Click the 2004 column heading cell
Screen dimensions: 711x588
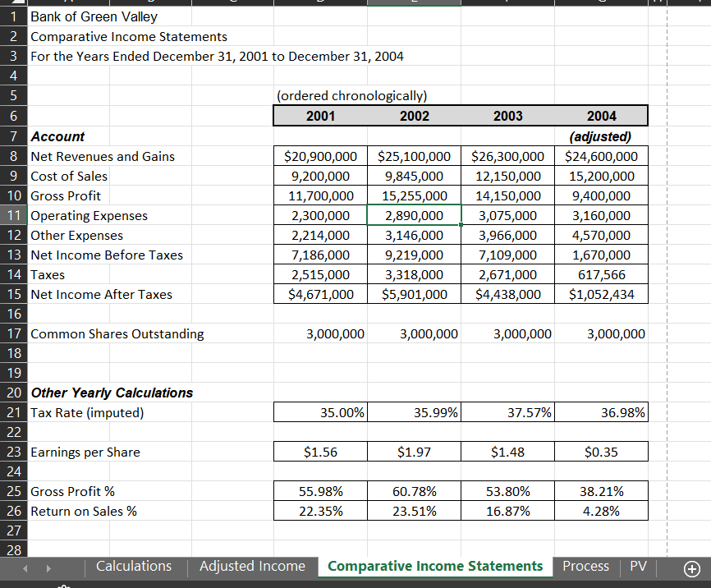(601, 116)
